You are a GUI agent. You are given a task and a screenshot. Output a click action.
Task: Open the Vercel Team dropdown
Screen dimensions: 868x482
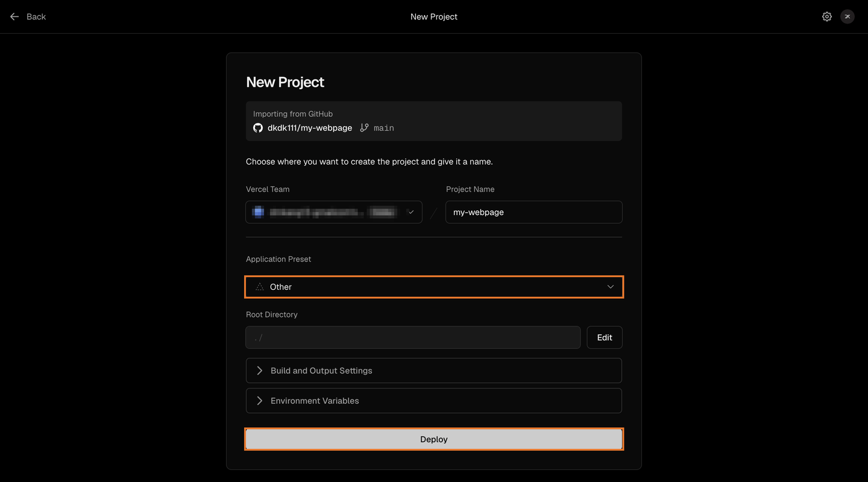tap(334, 212)
